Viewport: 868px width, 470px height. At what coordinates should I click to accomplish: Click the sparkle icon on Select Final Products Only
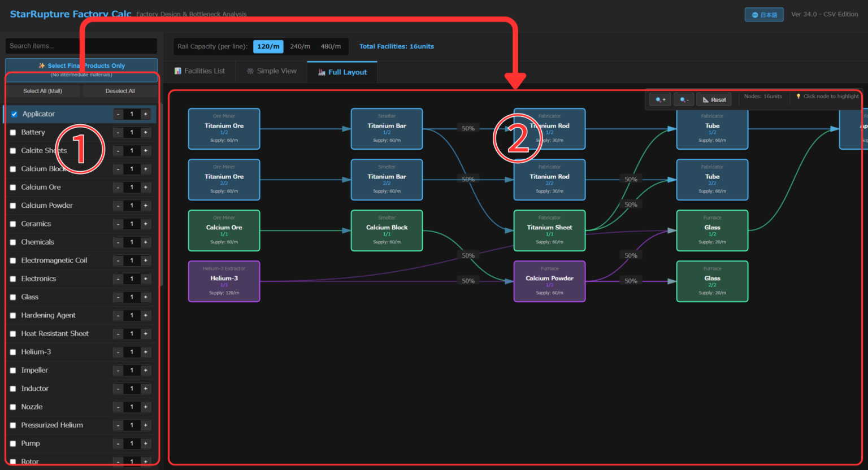[40, 66]
